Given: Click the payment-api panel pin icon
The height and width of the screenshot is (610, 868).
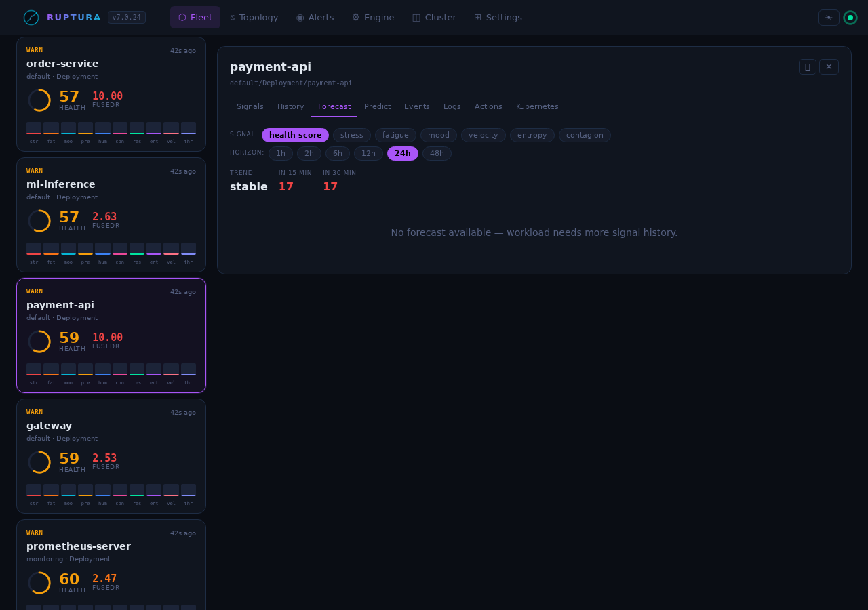Looking at the screenshot, I should [x=808, y=66].
